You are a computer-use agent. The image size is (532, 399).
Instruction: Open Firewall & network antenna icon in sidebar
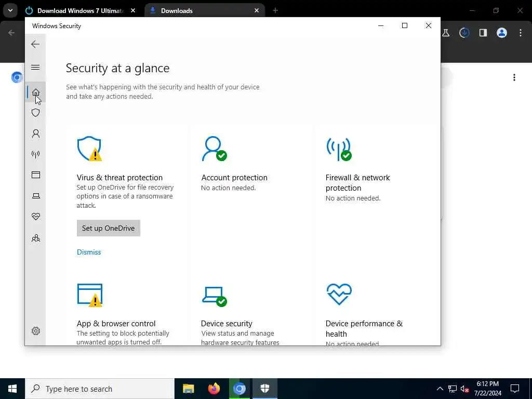click(36, 154)
